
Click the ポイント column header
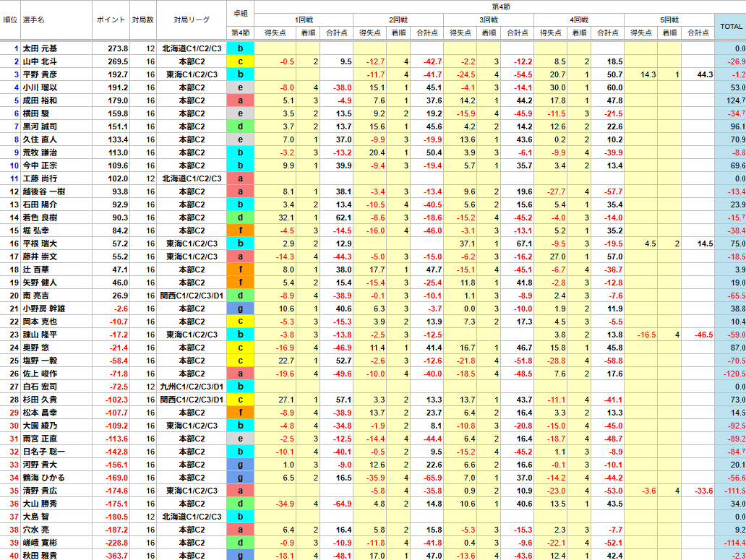coord(111,20)
